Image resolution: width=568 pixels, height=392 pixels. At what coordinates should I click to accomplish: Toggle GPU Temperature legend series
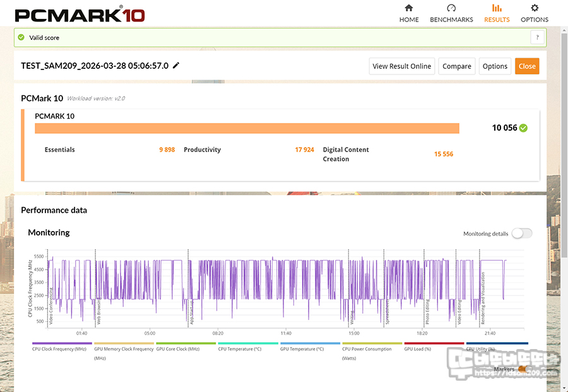click(310, 347)
